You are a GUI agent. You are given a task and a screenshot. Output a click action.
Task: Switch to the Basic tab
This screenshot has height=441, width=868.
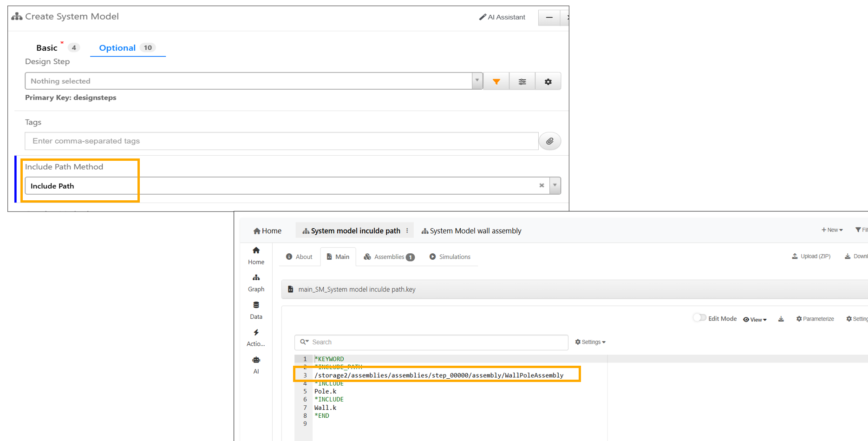(47, 48)
